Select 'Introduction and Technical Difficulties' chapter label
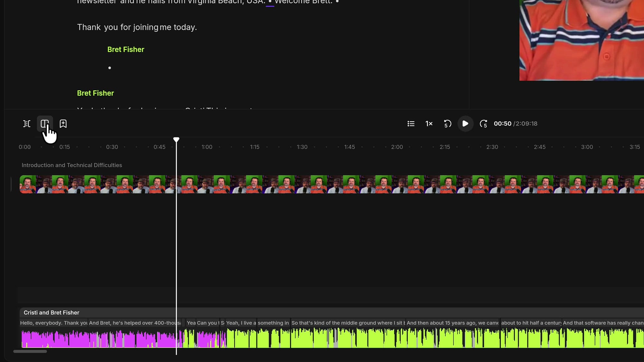Viewport: 644px width, 362px height. [72, 165]
